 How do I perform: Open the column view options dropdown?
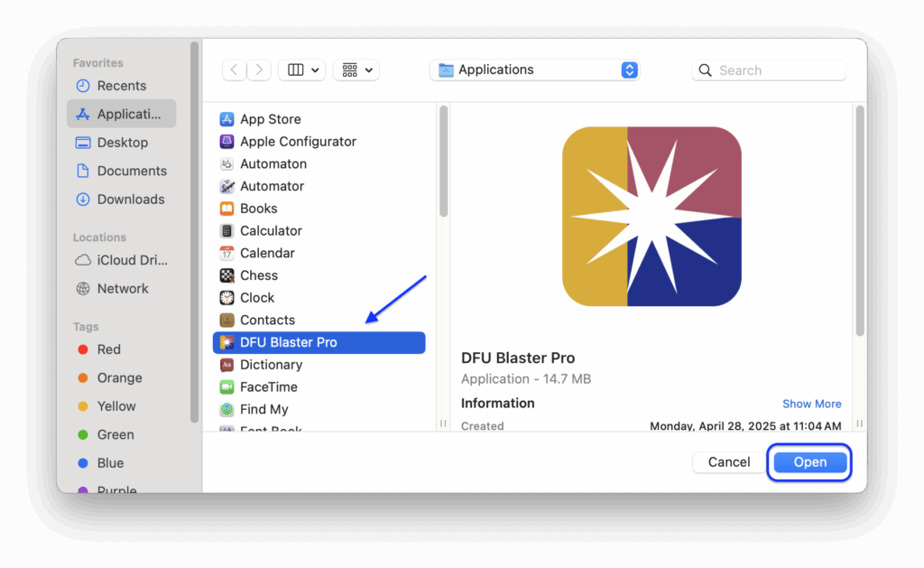(x=302, y=70)
